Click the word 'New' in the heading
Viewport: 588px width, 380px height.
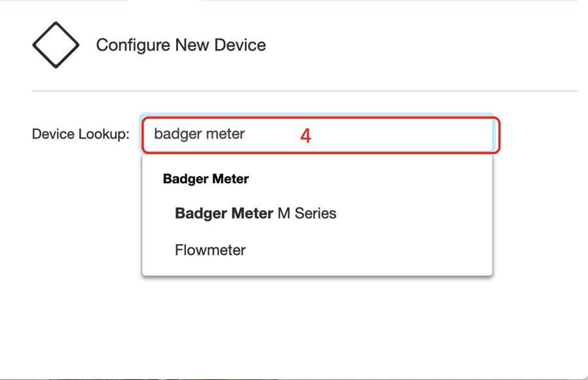pyautogui.click(x=190, y=45)
